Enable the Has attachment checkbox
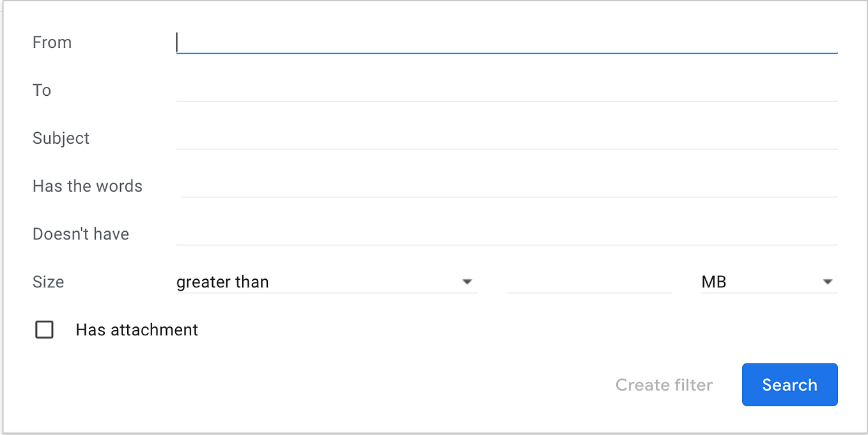This screenshot has height=435, width=868. pos(44,330)
